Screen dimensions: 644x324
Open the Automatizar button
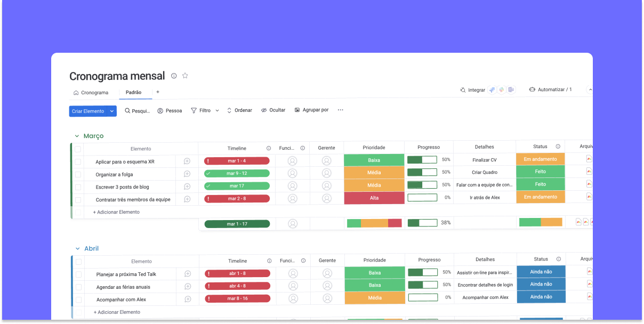[x=550, y=90]
